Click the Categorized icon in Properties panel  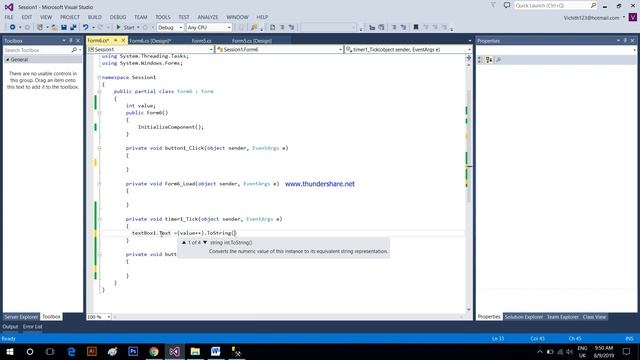(x=480, y=60)
